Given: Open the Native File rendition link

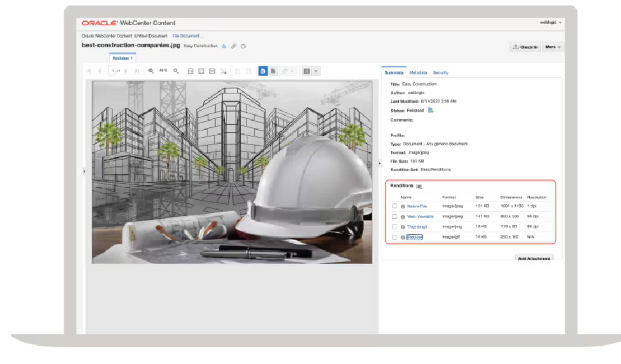Looking at the screenshot, I should (x=417, y=207).
